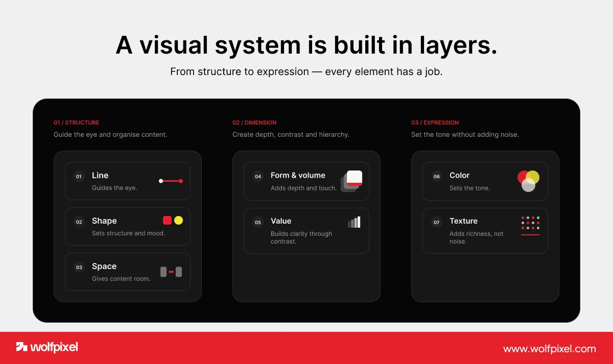Click the wolfpixel logo mark
The image size is (613, 364).
(x=22, y=347)
